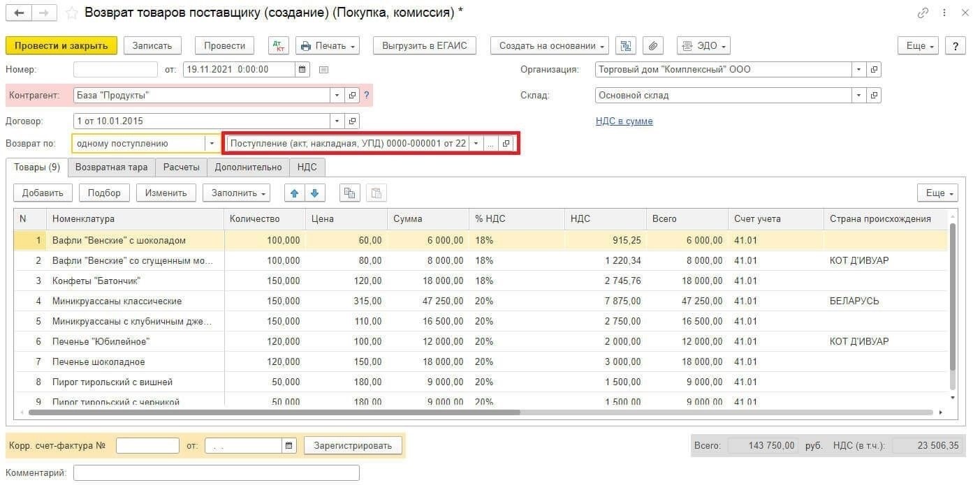Open the vertical dots menu in title bar
The image size is (980, 485).
944,13
